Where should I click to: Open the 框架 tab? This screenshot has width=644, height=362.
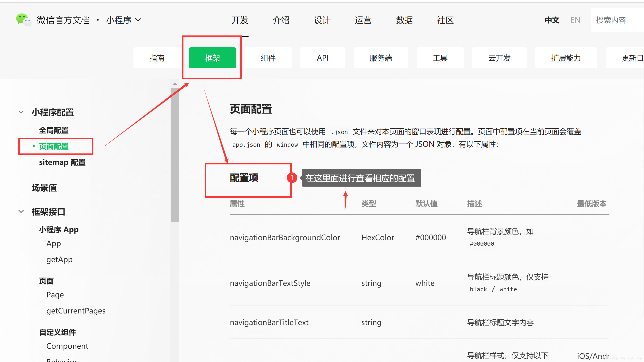pos(212,58)
